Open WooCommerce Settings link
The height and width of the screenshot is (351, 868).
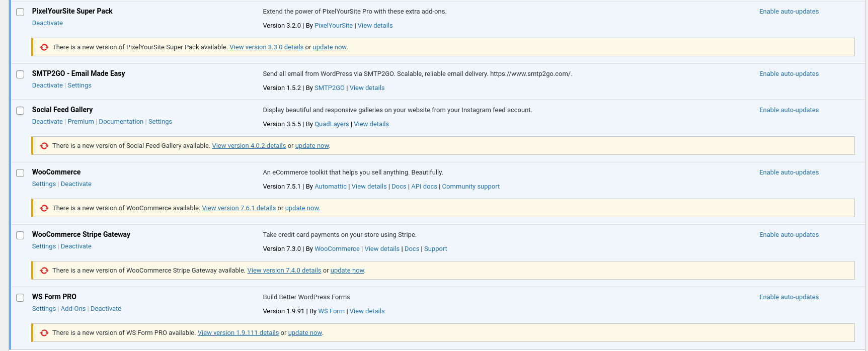44,184
